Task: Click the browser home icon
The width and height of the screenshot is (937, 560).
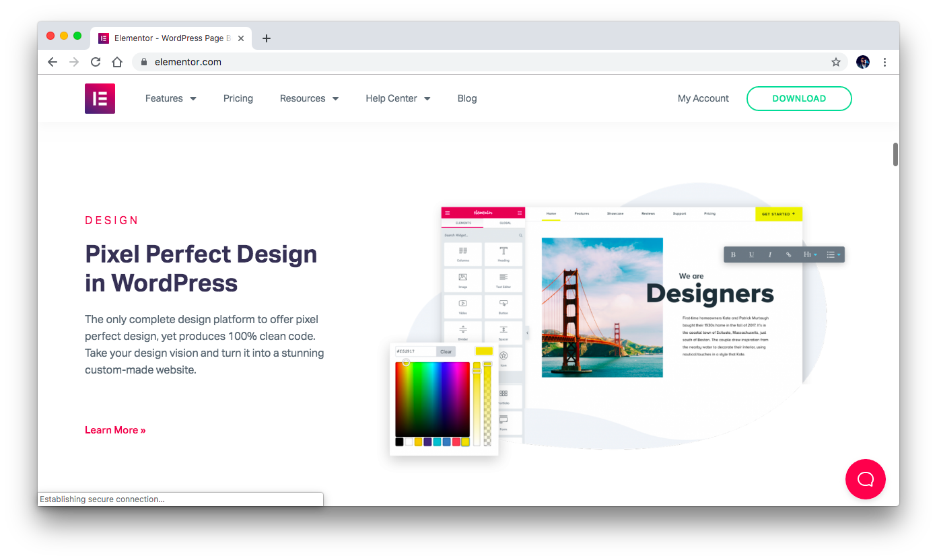Action: [117, 62]
